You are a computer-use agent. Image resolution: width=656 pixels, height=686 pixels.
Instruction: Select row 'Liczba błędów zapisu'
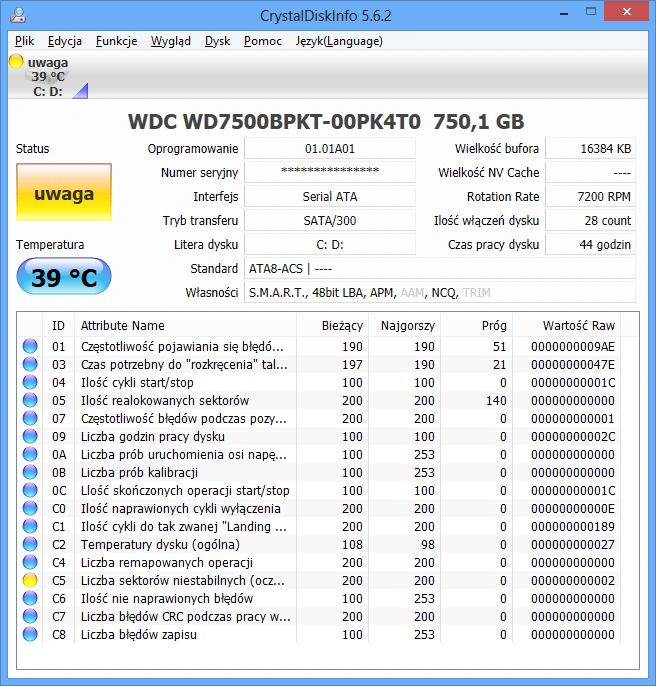pyautogui.click(x=319, y=634)
